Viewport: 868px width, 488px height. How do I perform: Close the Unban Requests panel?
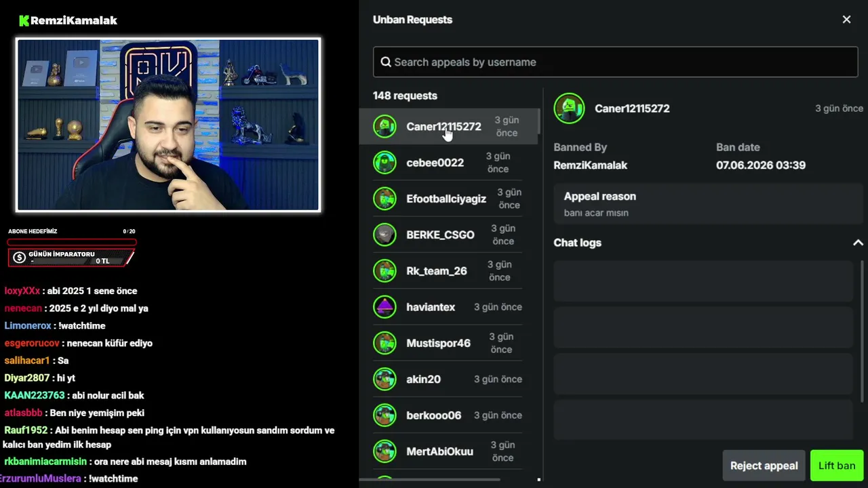(x=846, y=20)
